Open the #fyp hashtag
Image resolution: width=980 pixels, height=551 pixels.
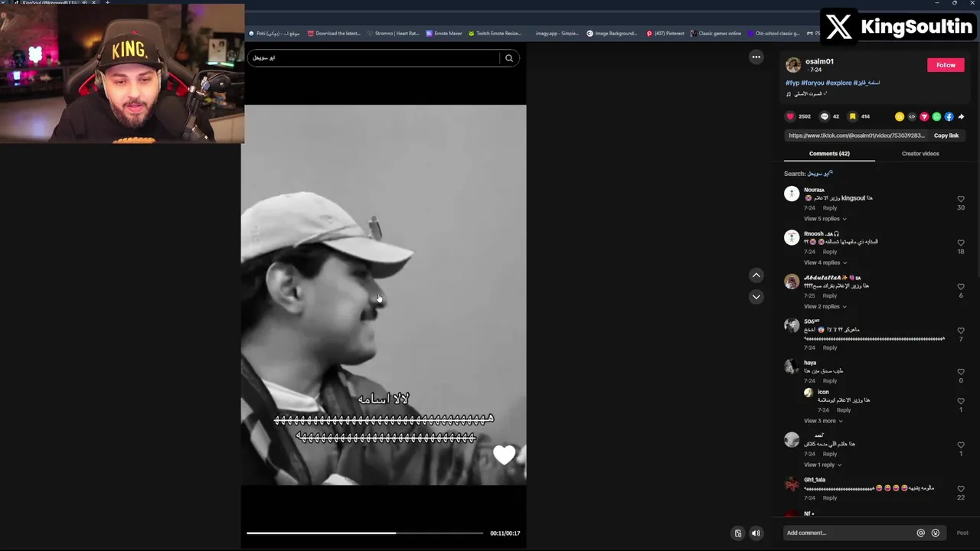coord(792,83)
